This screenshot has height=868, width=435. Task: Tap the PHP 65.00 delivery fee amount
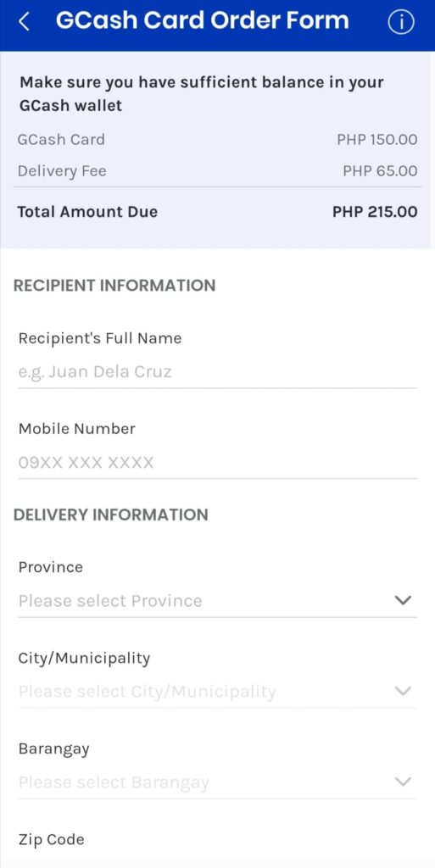coord(380,171)
